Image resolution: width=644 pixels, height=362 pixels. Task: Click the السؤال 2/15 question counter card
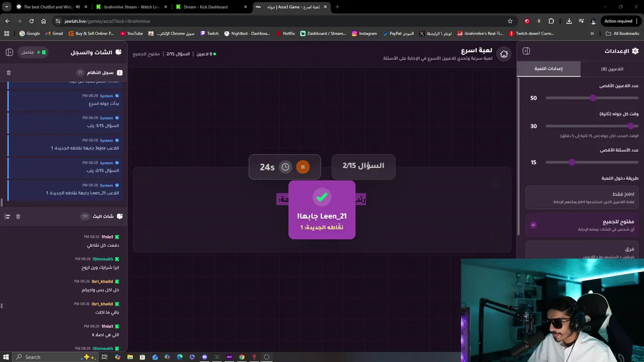point(363,166)
